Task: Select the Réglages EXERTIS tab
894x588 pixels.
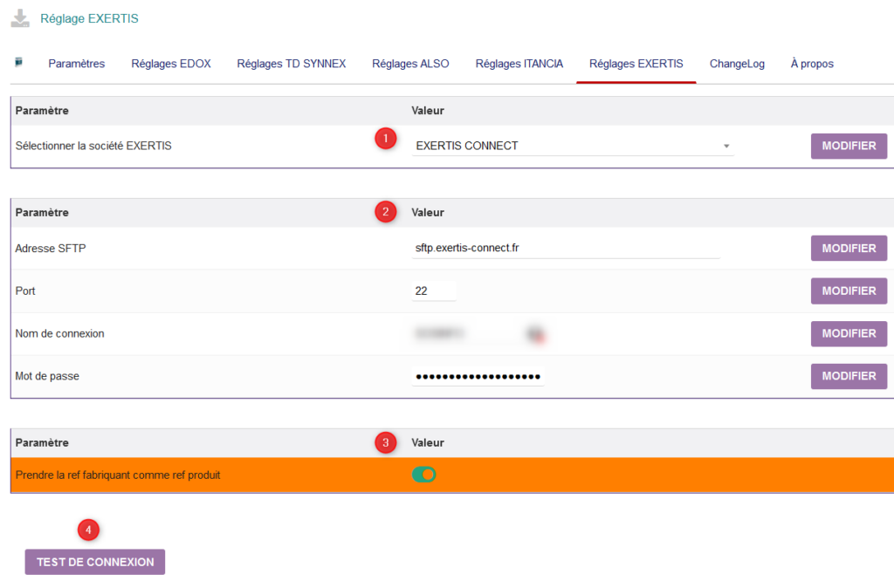Action: tap(636, 64)
